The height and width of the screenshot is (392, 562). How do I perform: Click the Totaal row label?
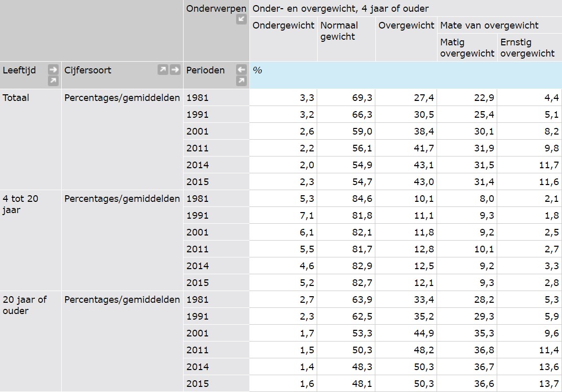pyautogui.click(x=16, y=98)
